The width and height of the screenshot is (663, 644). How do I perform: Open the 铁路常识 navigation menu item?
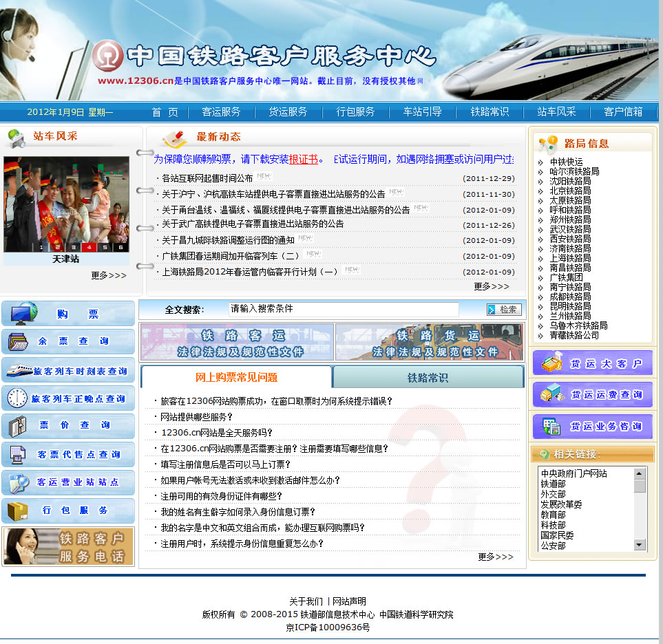(x=490, y=112)
